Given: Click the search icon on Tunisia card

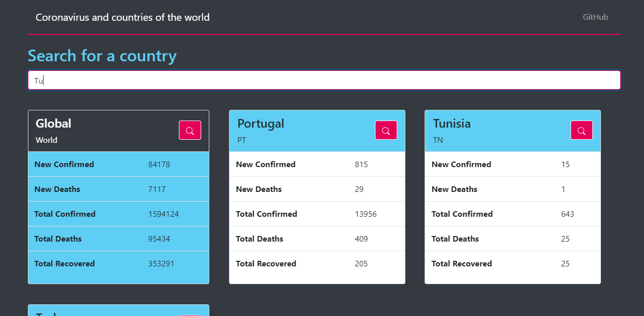Looking at the screenshot, I should point(582,130).
